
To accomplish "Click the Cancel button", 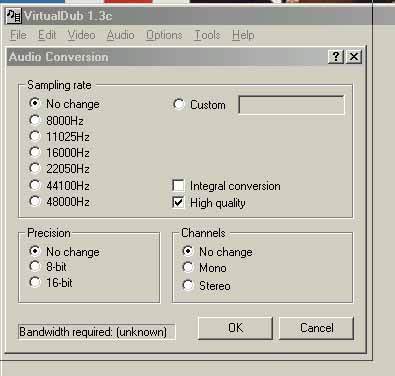I will pos(316,328).
